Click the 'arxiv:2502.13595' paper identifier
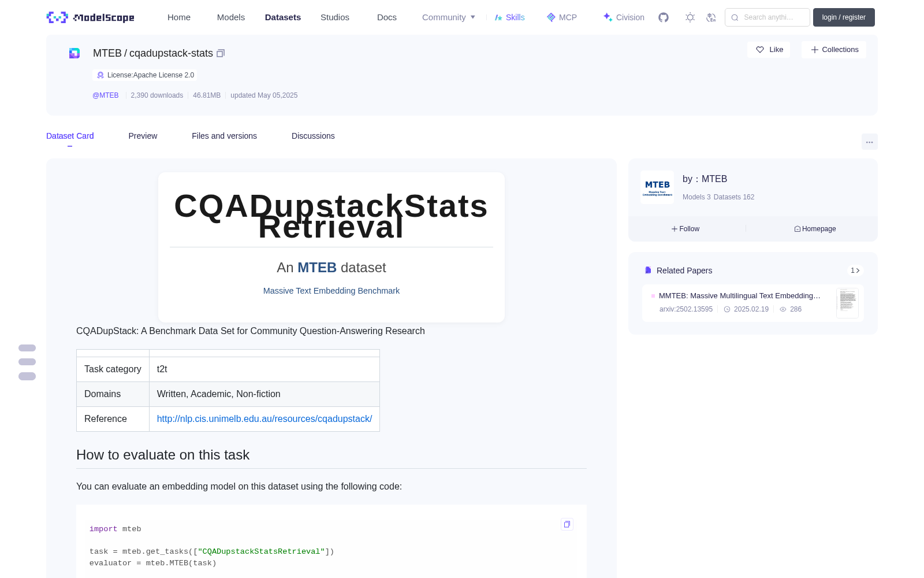Image resolution: width=924 pixels, height=578 pixels. (x=686, y=309)
